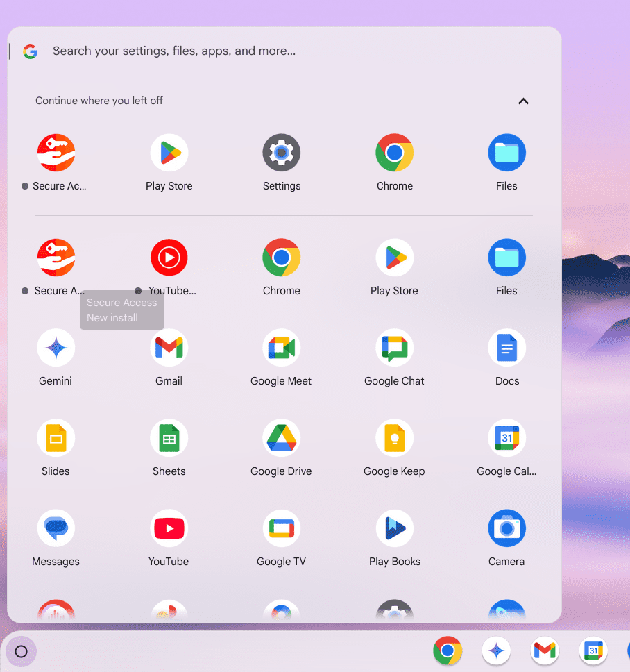
Task: Open Chrome from the shelf
Action: pos(448,651)
